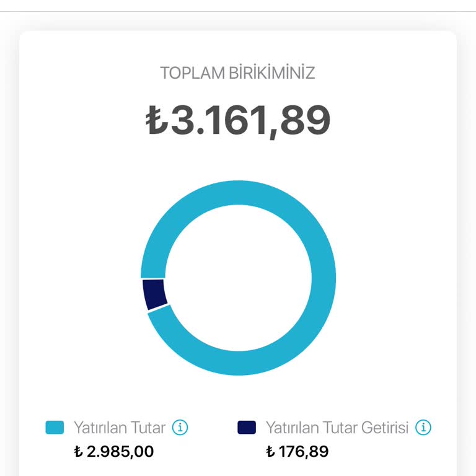The width and height of the screenshot is (476, 476).
Task: Click the blank header area above the divider line
Action: coord(238,6)
